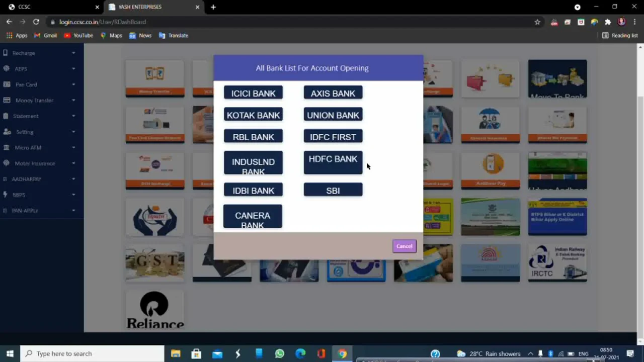644x362 pixels.
Task: Select RBL BANK option
Action: tap(253, 137)
